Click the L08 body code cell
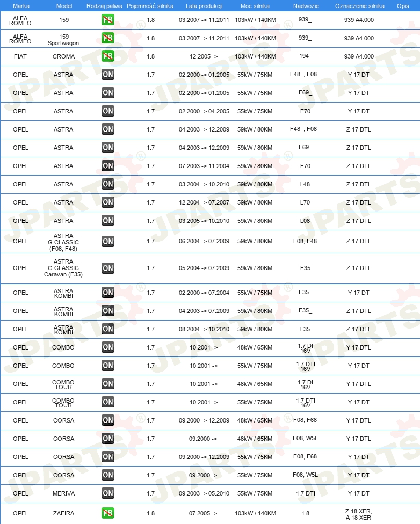 [x=305, y=221]
